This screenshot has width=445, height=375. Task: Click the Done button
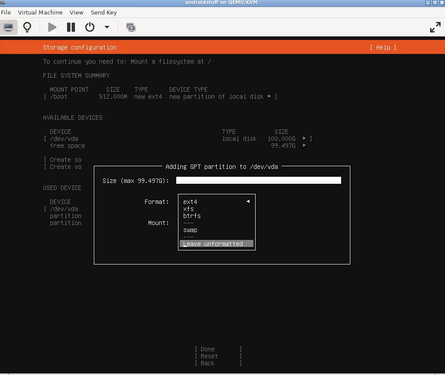click(218, 349)
